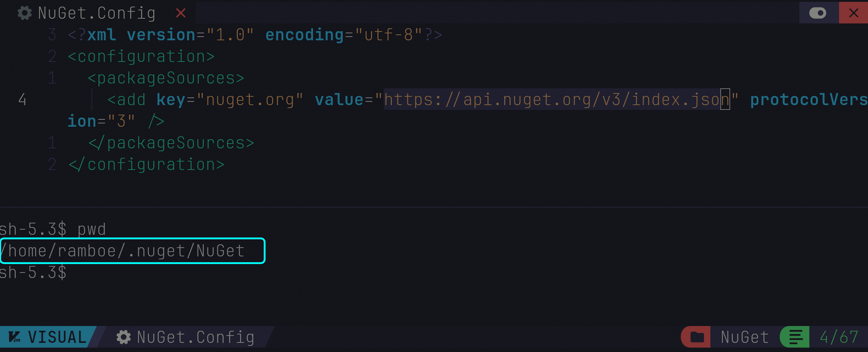Click the empty terminal prompt line
The height and width of the screenshot is (352, 868).
point(33,273)
